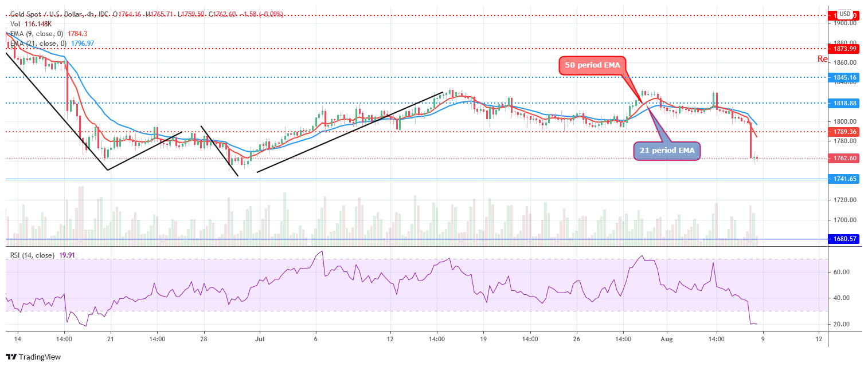The image size is (868, 367).
Task: Click the 1680.57 horizontal line price label
Action: [x=844, y=239]
